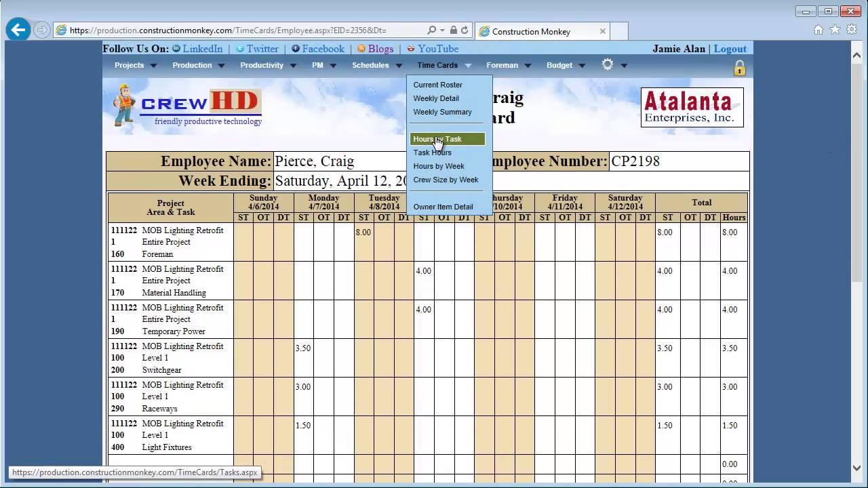The width and height of the screenshot is (868, 488).
Task: Open the Blogs link
Action: (x=380, y=49)
